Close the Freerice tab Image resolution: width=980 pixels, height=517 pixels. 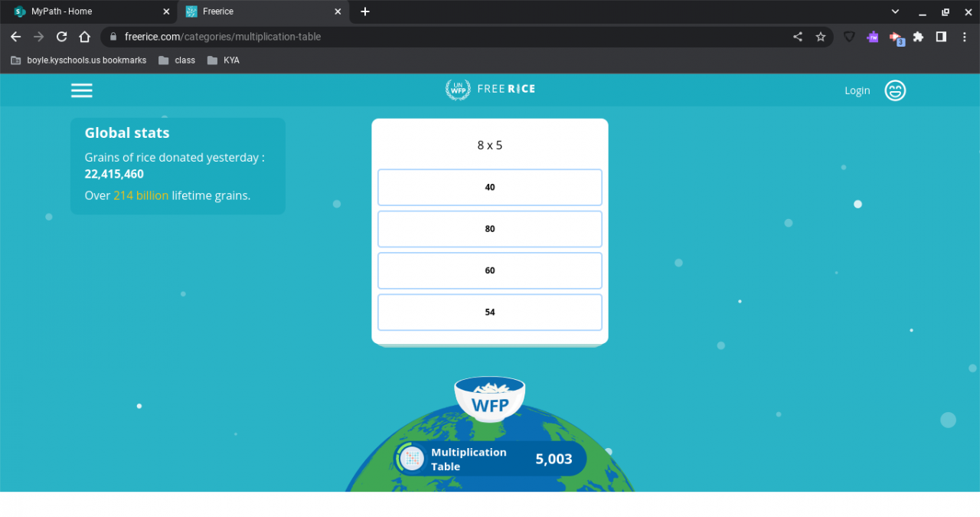click(338, 11)
